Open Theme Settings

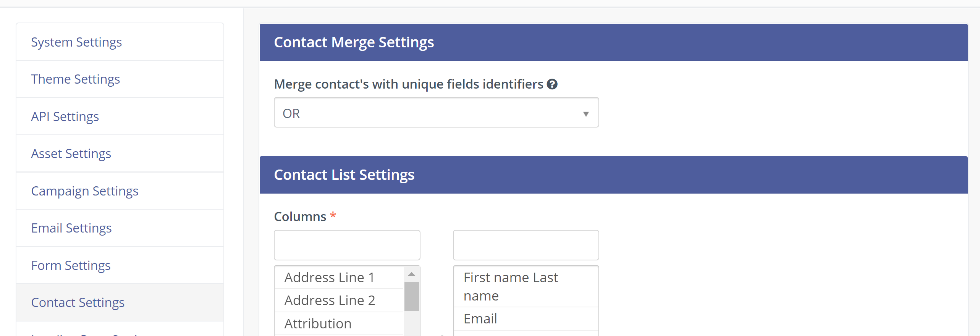point(75,79)
